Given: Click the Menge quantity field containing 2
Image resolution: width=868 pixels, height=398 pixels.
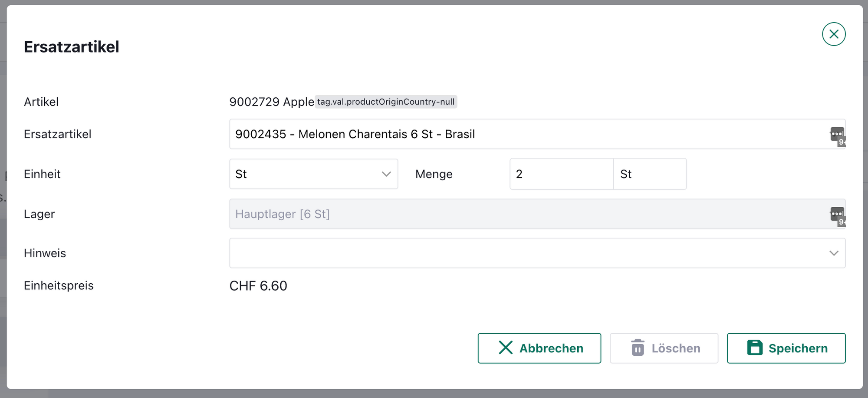Looking at the screenshot, I should tap(561, 174).
